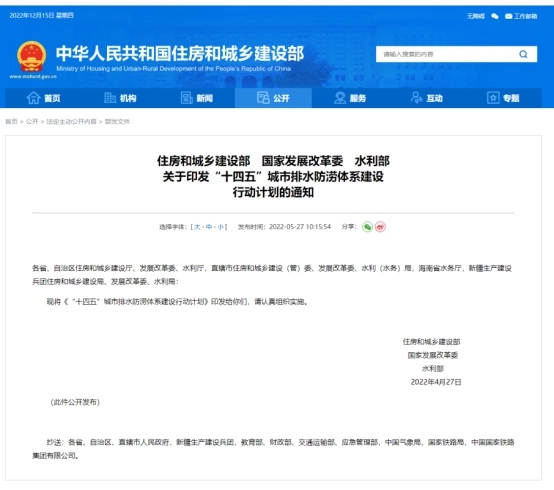The width and height of the screenshot is (554, 490).
Task: Click the article title heading
Action: pos(273,176)
